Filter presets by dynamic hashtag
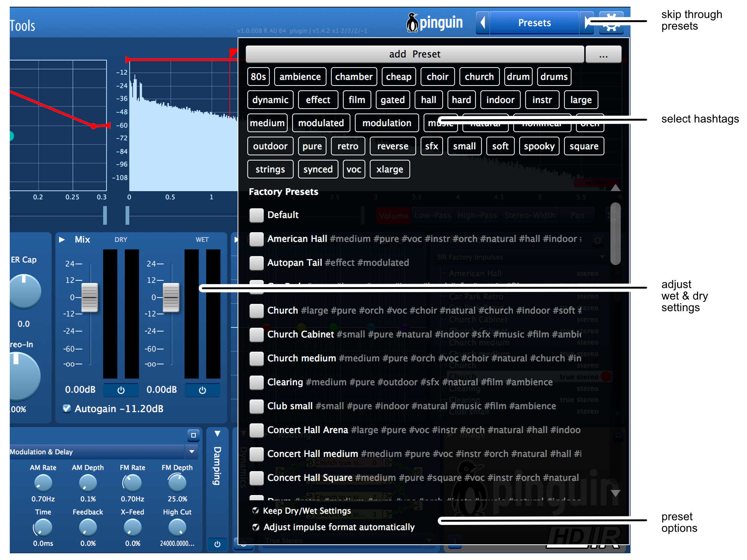 tap(270, 100)
